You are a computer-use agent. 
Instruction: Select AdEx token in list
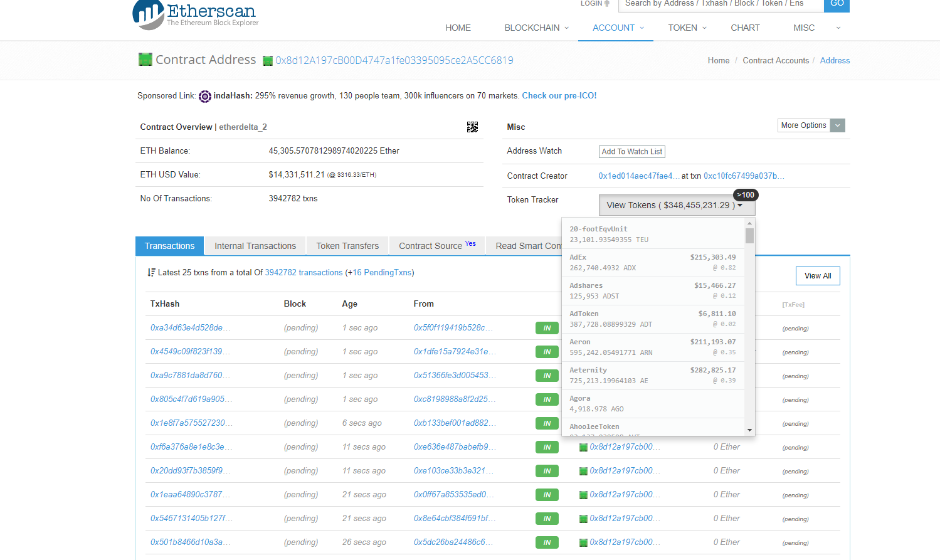[653, 263]
